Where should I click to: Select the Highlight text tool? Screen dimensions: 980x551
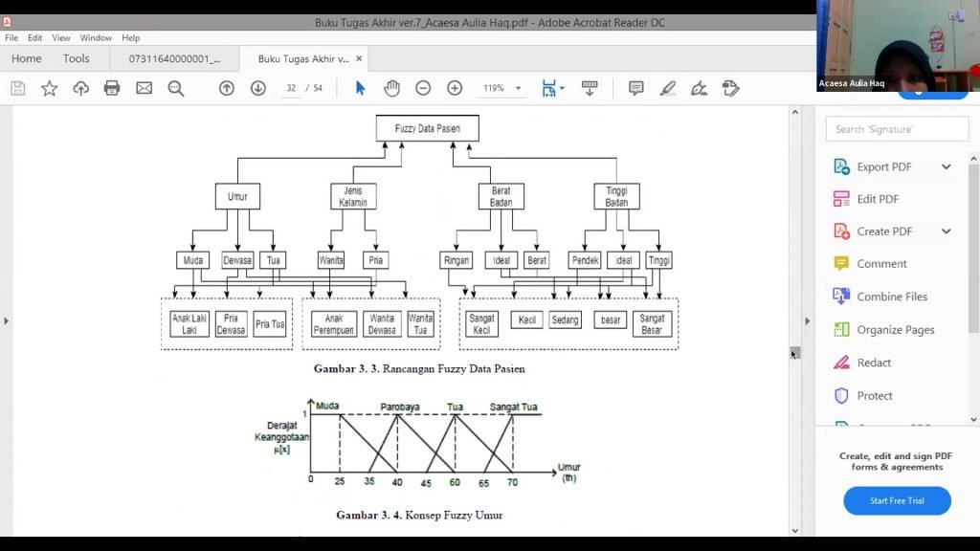pyautogui.click(x=668, y=88)
